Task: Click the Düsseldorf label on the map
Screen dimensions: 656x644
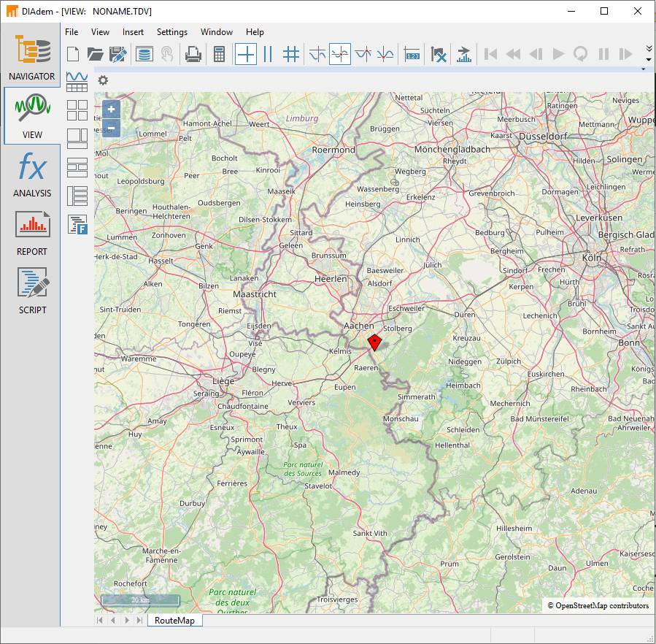Action: (x=543, y=137)
